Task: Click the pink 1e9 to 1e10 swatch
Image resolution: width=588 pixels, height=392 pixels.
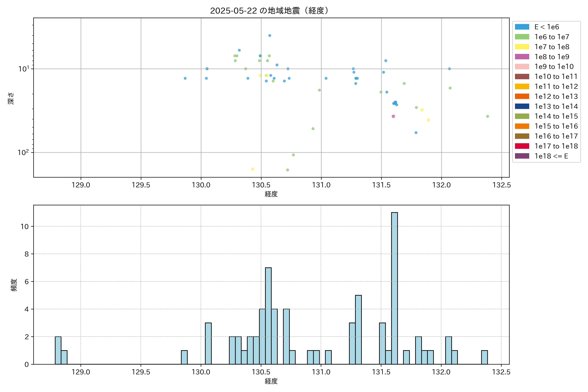Action: coord(522,67)
